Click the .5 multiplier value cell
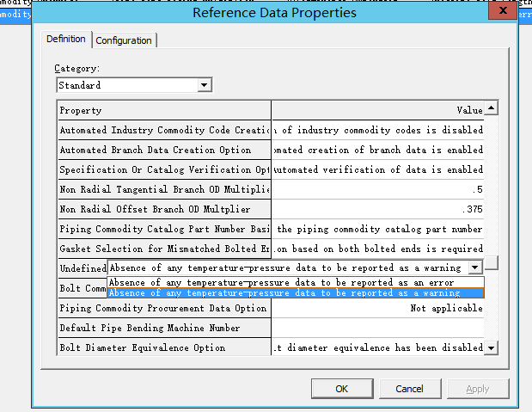532x412 pixels. pyautogui.click(x=377, y=189)
